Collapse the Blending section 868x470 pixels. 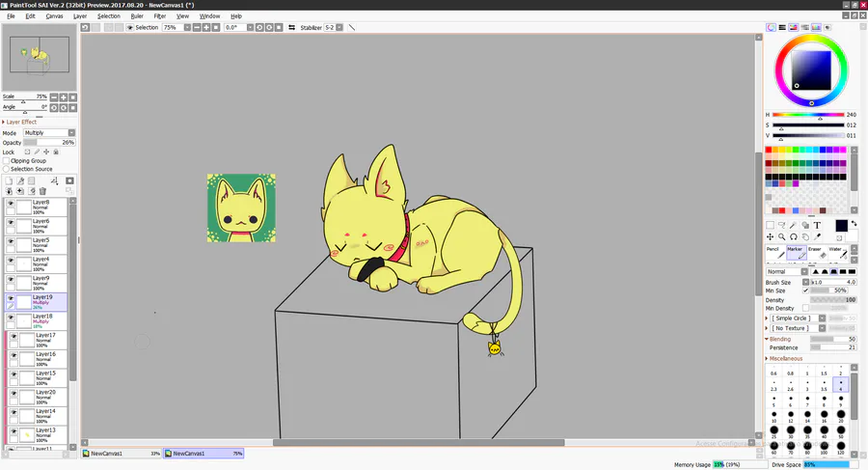[x=767, y=339]
